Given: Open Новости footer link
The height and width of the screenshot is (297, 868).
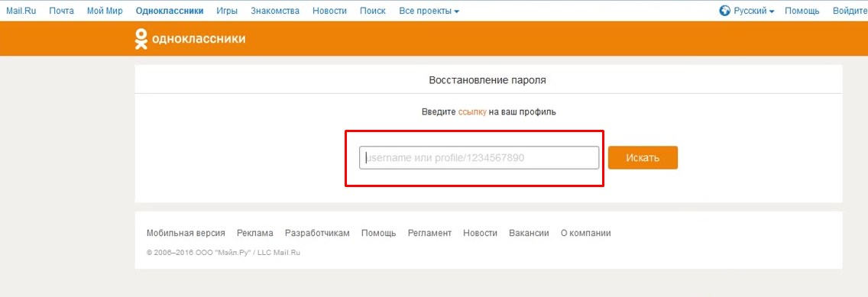Looking at the screenshot, I should (x=480, y=234).
